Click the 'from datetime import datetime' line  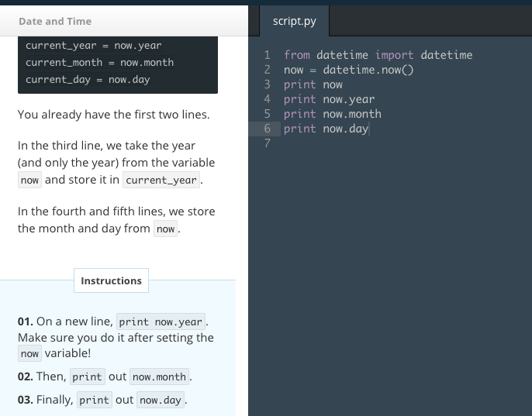coord(378,55)
